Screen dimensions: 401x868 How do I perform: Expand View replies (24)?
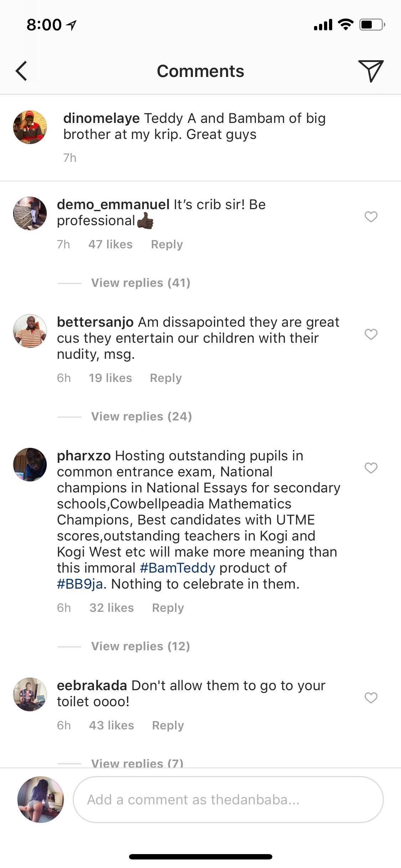click(x=141, y=416)
